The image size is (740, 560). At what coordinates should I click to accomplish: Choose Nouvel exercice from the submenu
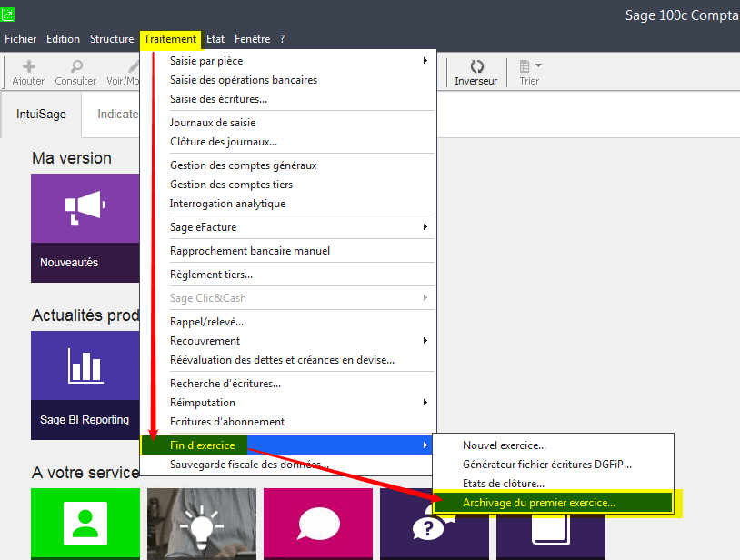click(x=505, y=445)
